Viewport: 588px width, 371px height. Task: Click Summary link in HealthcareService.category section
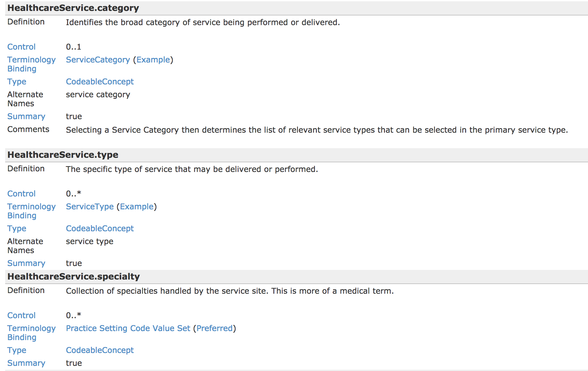point(26,117)
